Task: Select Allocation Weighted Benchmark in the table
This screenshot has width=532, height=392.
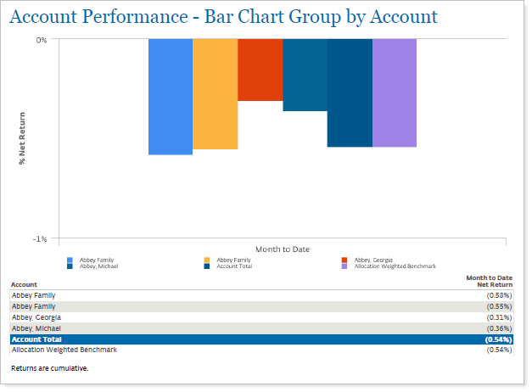Action: click(64, 350)
